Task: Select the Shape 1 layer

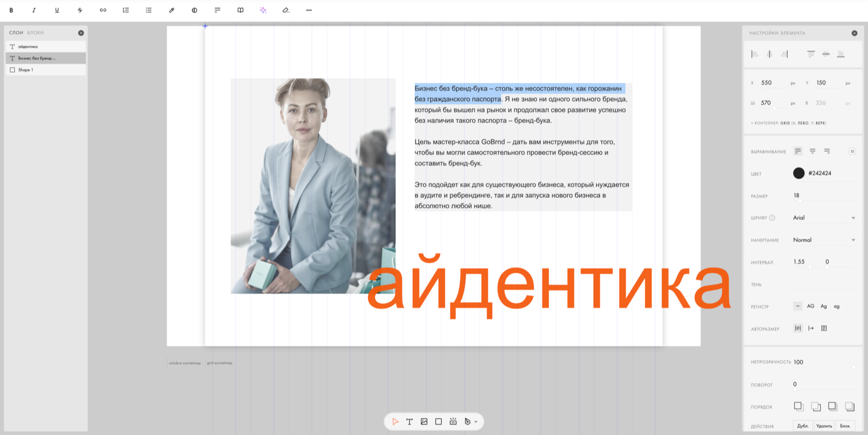Action: 46,70
